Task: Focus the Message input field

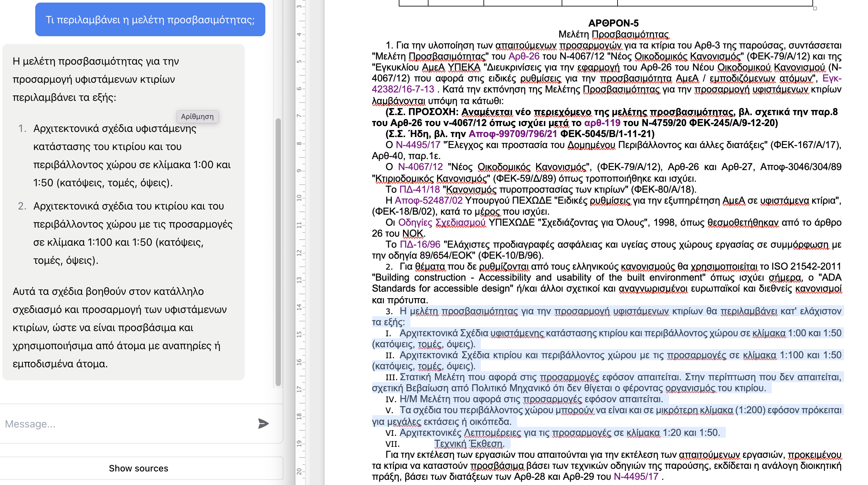Action: click(x=128, y=424)
